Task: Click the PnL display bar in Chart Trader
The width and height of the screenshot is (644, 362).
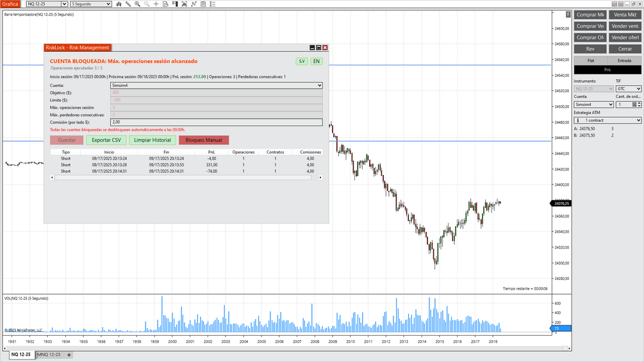Action: click(607, 70)
